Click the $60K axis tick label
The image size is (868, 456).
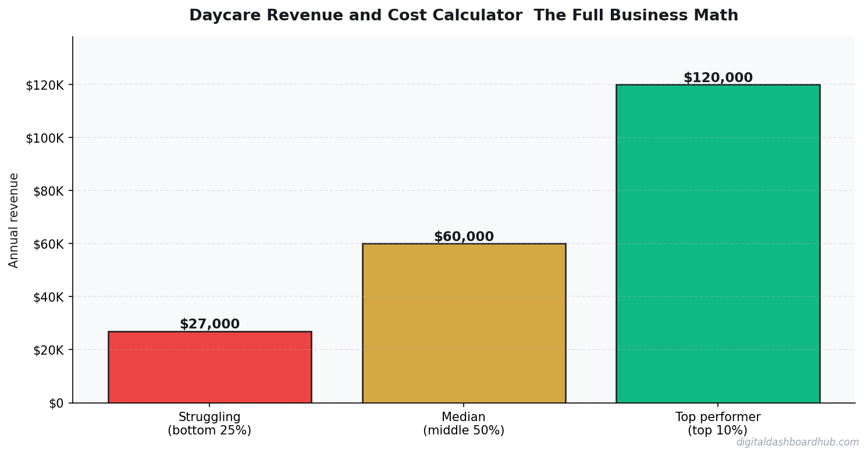tap(49, 244)
